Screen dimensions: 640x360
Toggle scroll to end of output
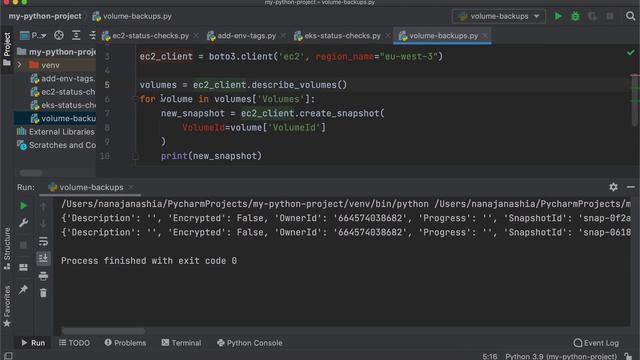pyautogui.click(x=43, y=258)
